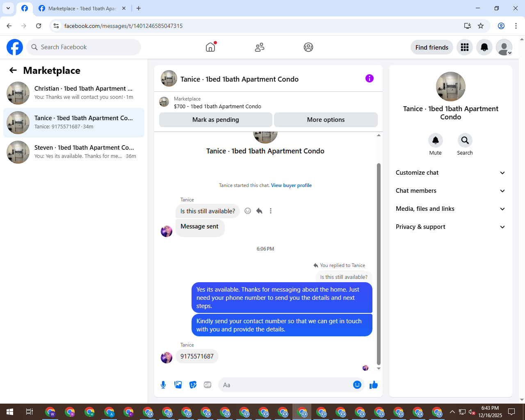Expand the Chat members section

tap(451, 191)
